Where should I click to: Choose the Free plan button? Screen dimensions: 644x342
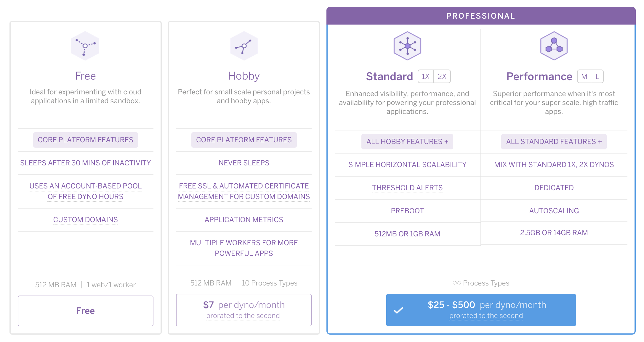pyautogui.click(x=85, y=311)
